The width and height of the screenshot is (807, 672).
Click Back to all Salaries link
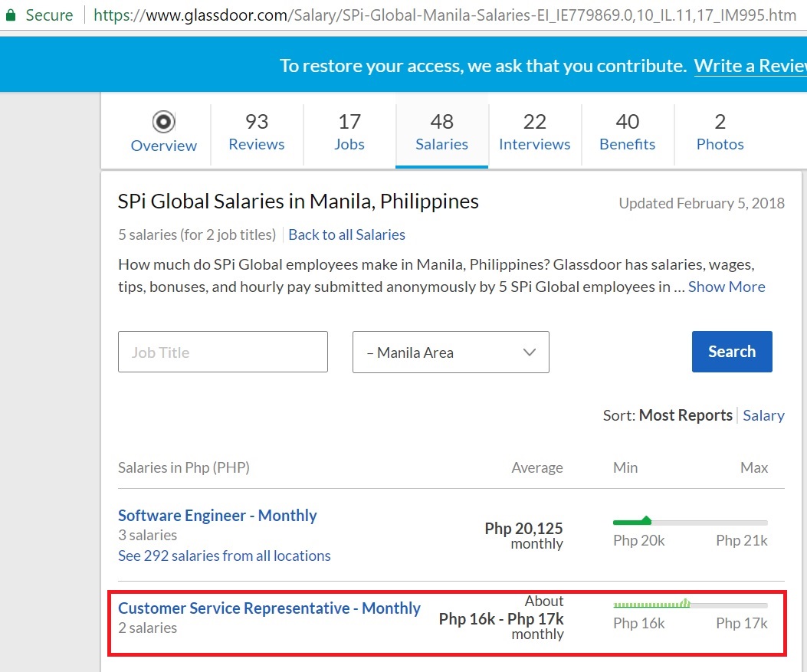click(x=347, y=234)
